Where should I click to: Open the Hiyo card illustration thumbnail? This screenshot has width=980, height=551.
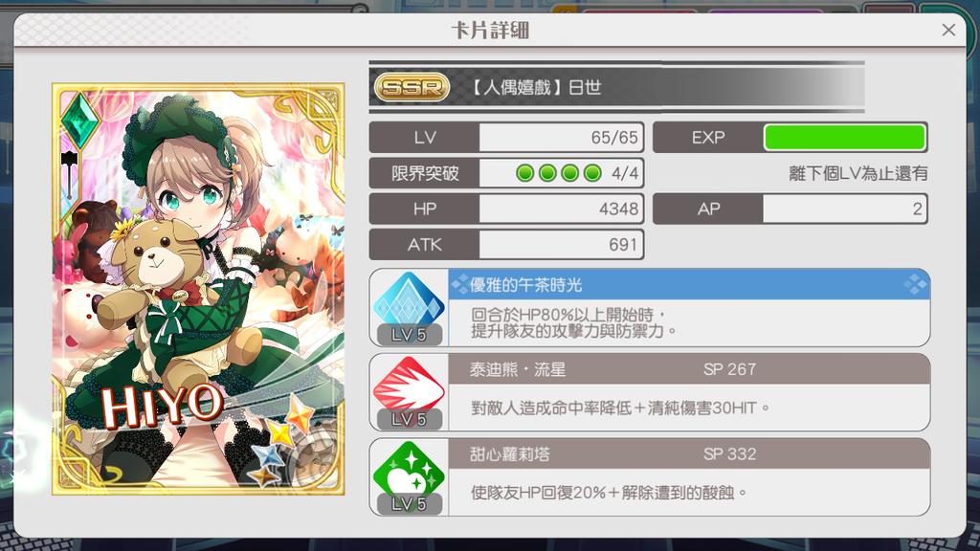[198, 289]
